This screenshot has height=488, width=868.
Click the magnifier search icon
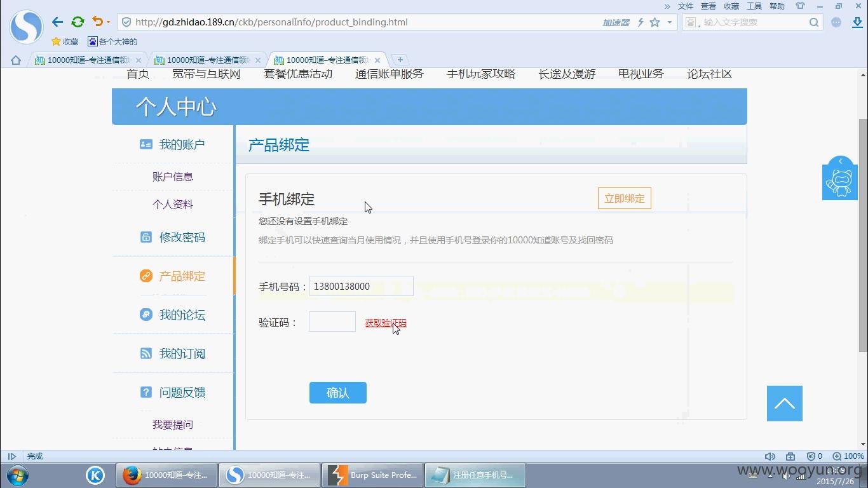pos(814,22)
